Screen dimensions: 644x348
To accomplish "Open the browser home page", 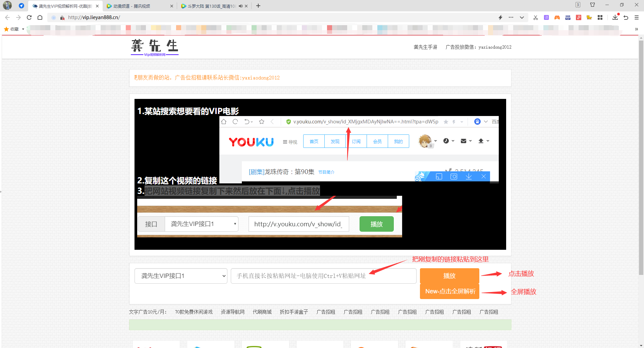I will pyautogui.click(x=40, y=17).
